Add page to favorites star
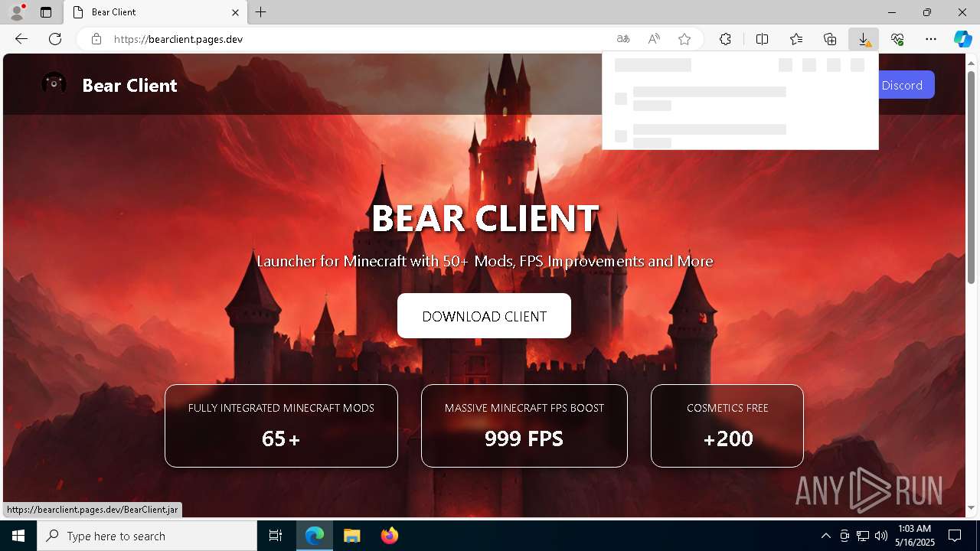This screenshot has width=980, height=551. click(x=684, y=39)
